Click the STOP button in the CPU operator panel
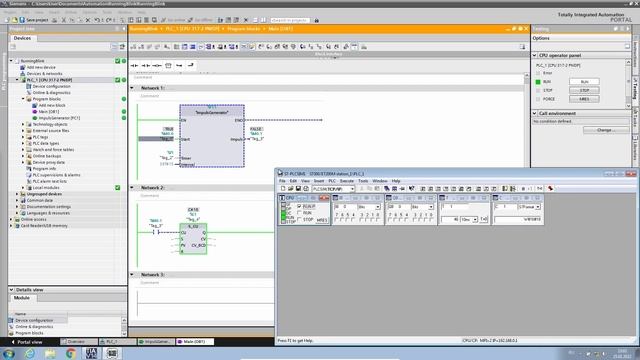Image resolution: width=640 pixels, height=360 pixels. (584, 90)
